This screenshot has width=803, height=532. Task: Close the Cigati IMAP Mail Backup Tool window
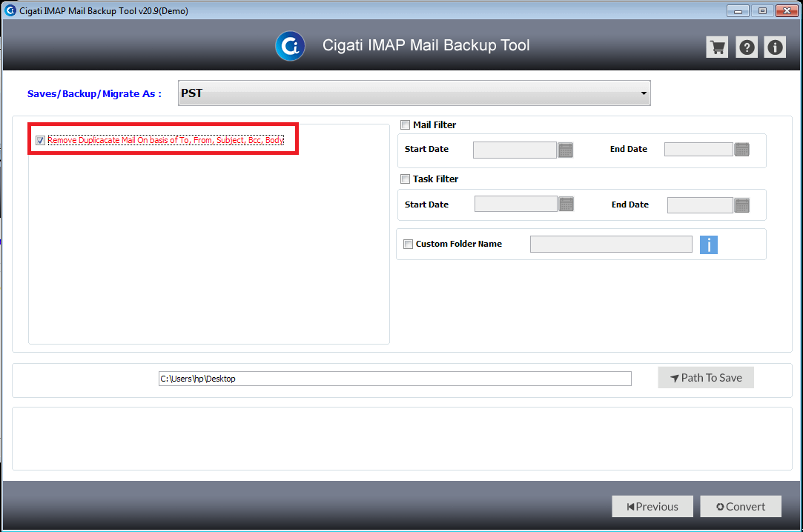coord(787,10)
